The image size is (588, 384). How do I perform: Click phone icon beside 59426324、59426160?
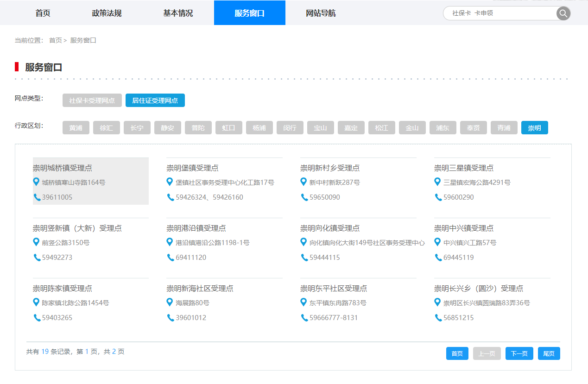pyautogui.click(x=171, y=197)
